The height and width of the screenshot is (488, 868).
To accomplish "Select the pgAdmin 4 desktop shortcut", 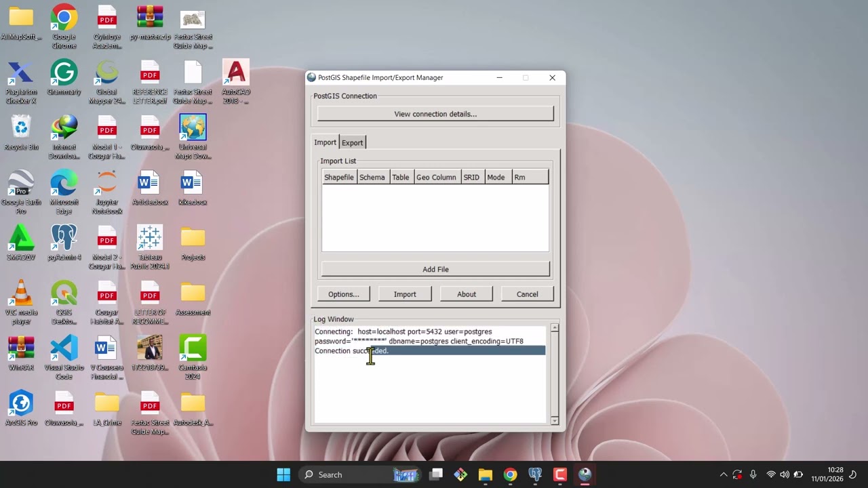I will (64, 243).
